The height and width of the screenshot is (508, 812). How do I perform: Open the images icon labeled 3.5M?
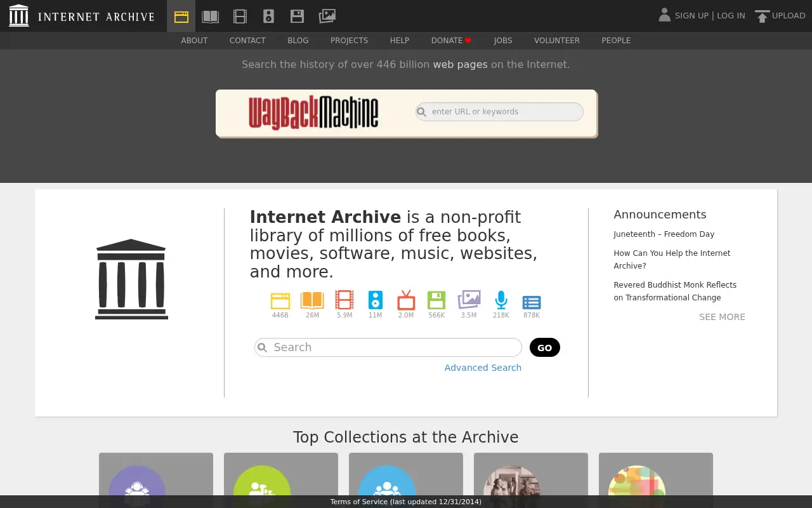click(469, 300)
